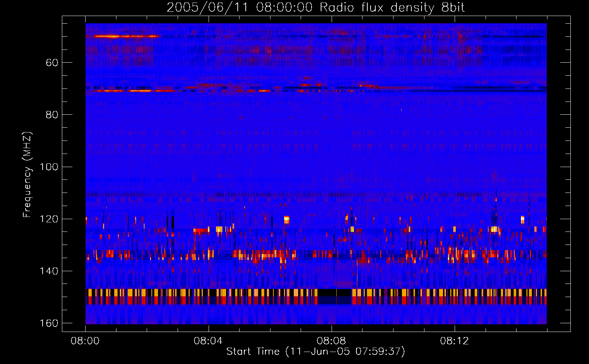Click the '140' frequency tick label
This screenshot has height=364, width=589.
point(49,271)
